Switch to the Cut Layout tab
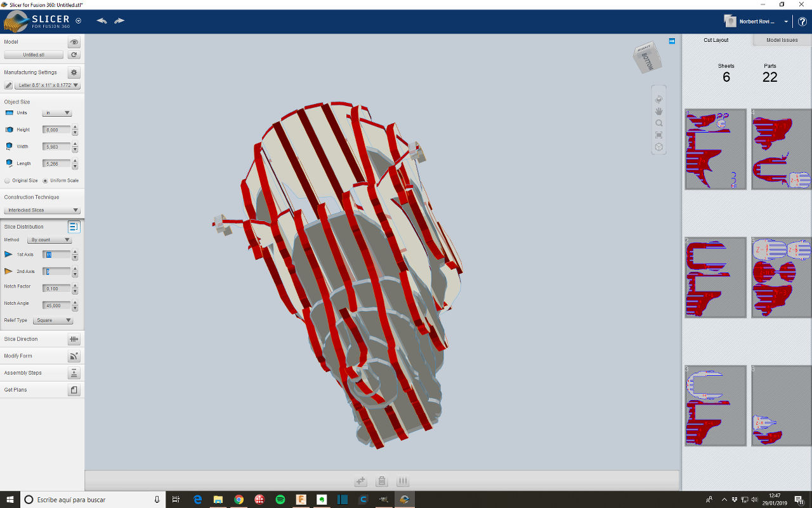812x508 pixels. click(x=716, y=40)
